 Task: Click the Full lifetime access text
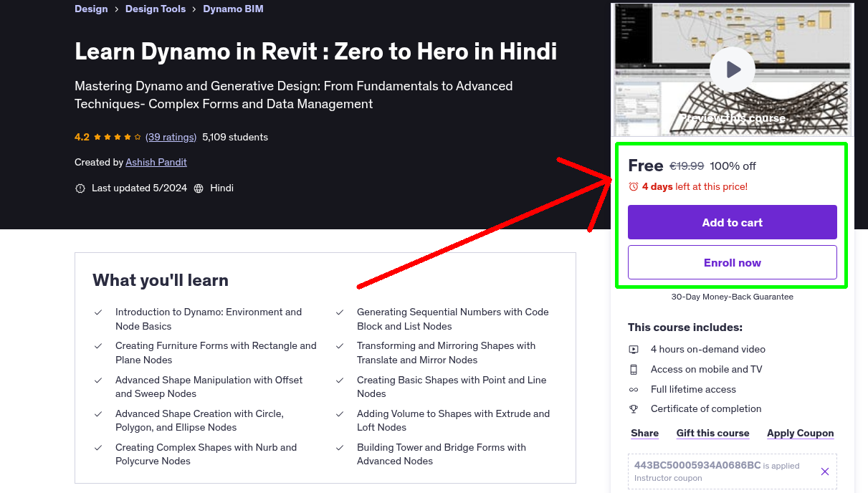[x=693, y=390]
